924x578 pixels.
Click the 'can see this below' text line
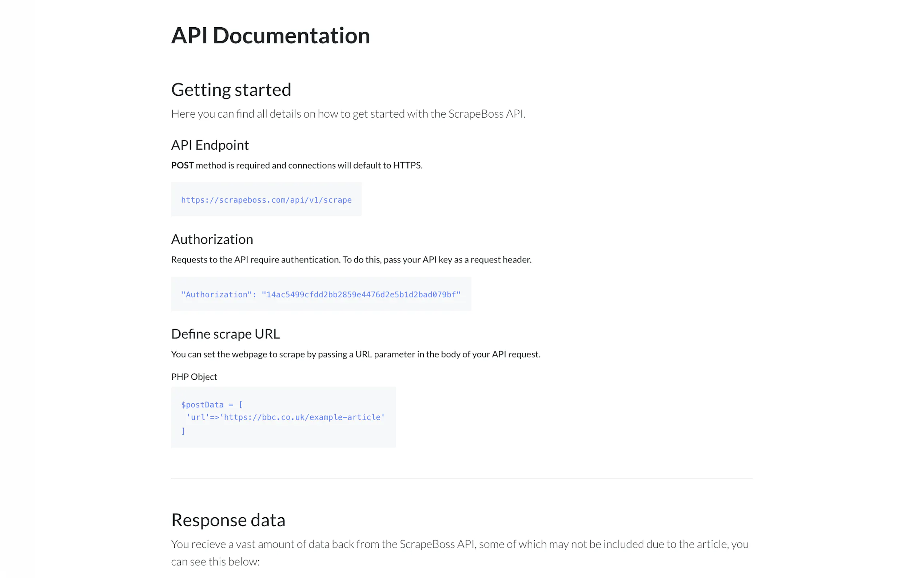pyautogui.click(x=215, y=562)
